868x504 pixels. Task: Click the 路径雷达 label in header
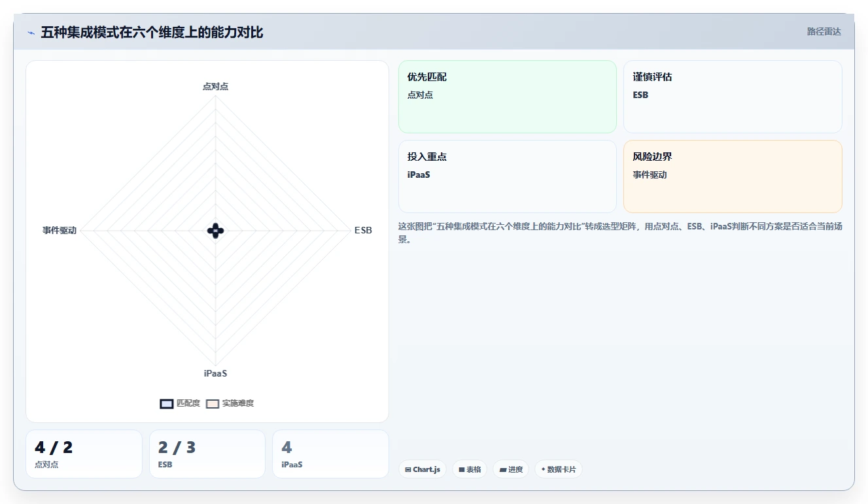[824, 31]
